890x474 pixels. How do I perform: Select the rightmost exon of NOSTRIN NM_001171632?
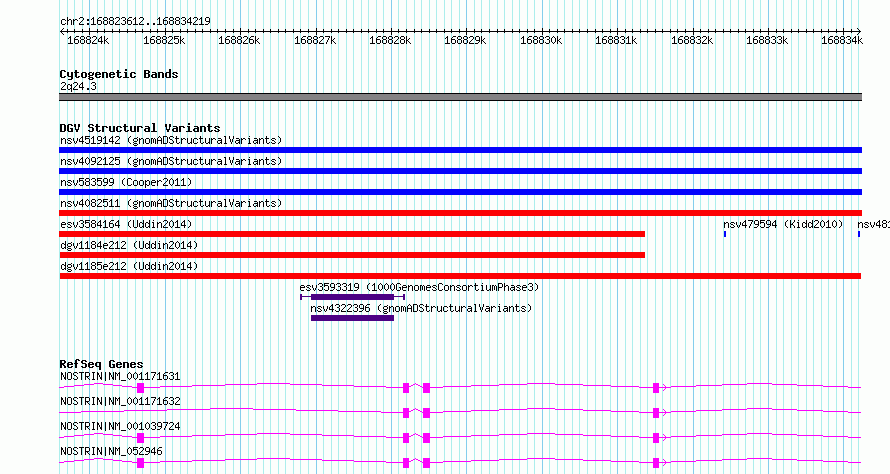pos(656,413)
